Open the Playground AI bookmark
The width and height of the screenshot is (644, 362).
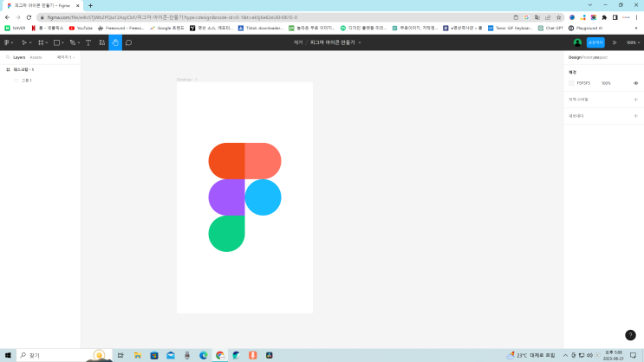[585, 29]
